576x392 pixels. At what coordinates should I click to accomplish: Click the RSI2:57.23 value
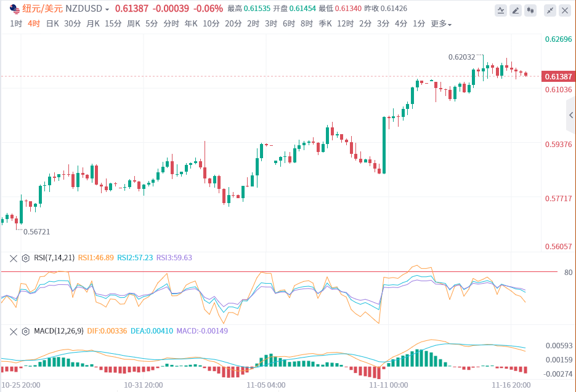pos(135,258)
